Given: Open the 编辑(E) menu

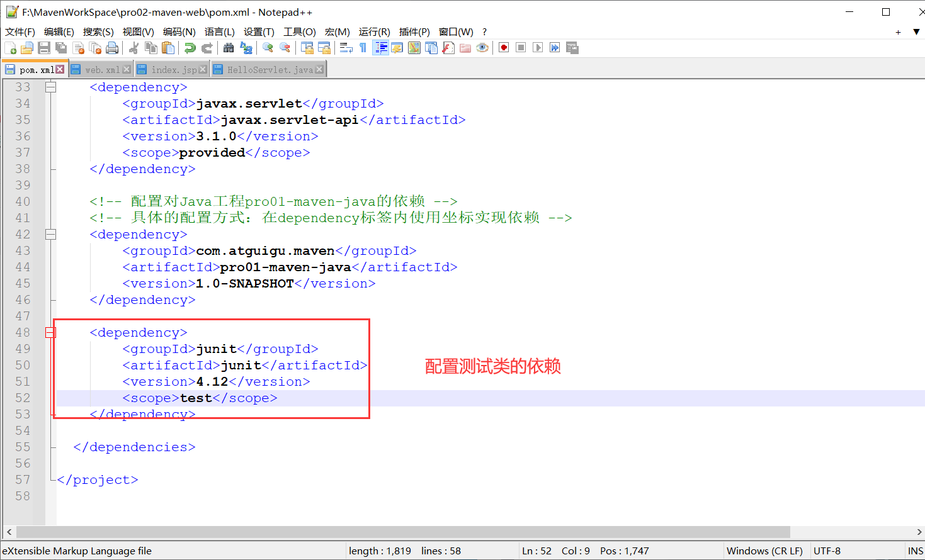Looking at the screenshot, I should click(59, 32).
